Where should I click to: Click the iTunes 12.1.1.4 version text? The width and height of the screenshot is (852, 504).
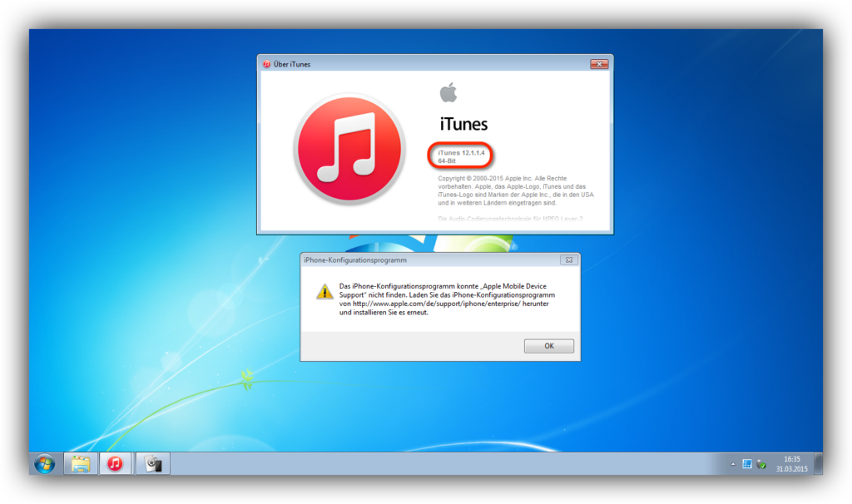[x=461, y=152]
